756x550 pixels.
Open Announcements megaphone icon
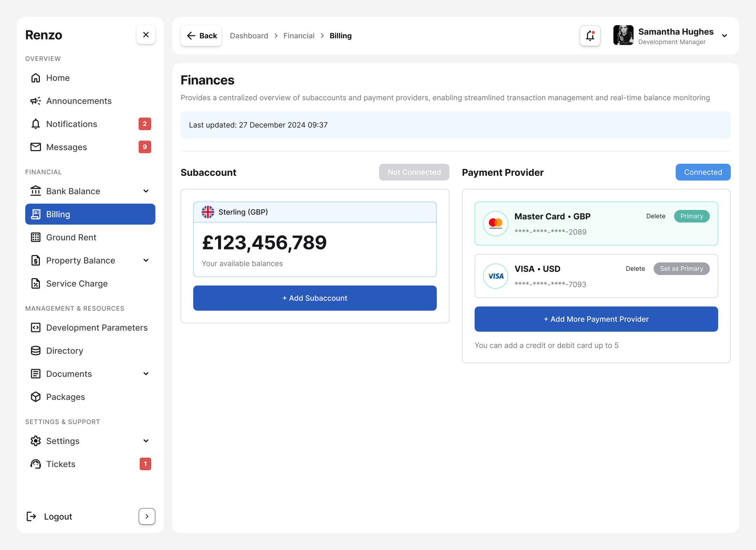[36, 101]
